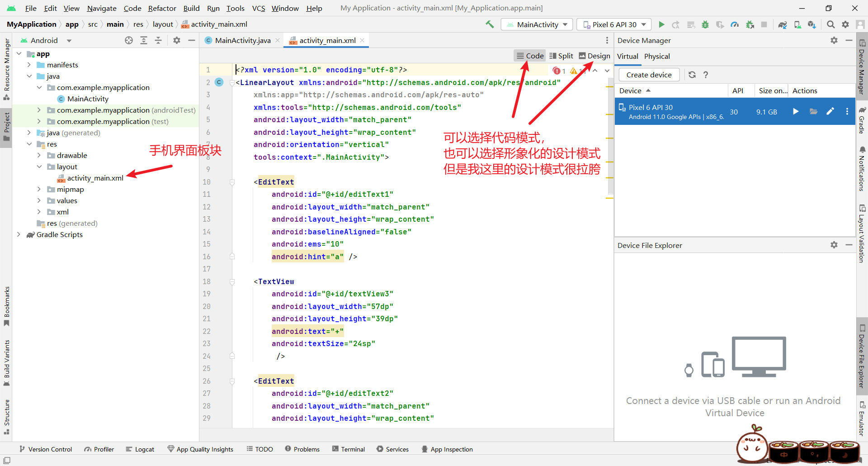The height and width of the screenshot is (466, 868).
Task: Click Attach Debugger to Android Process icon
Action: (x=750, y=24)
